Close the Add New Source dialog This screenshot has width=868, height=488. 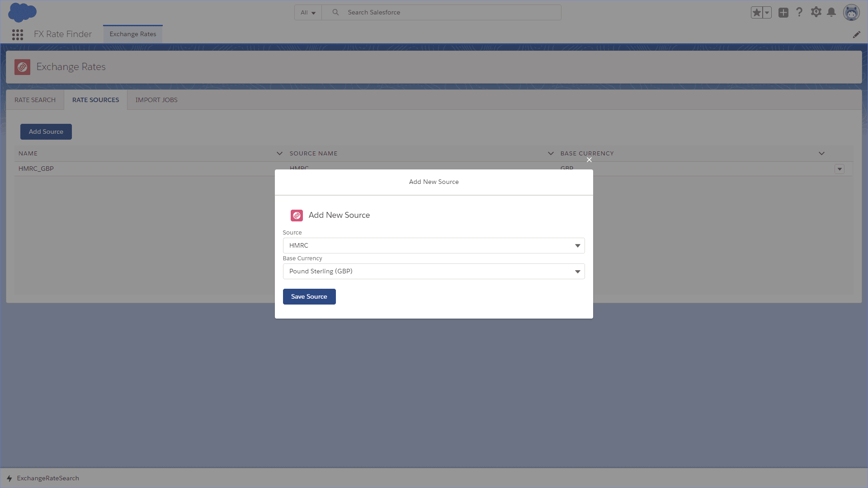[589, 160]
